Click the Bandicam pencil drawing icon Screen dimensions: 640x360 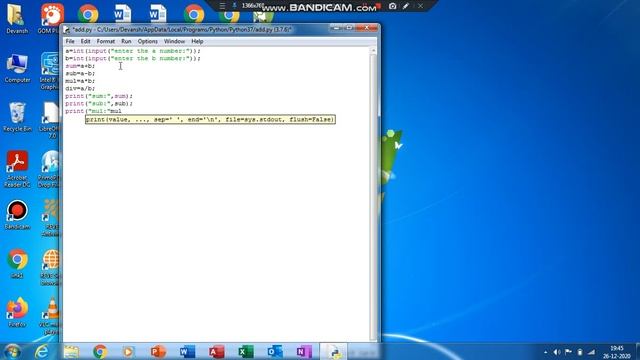tap(406, 6)
